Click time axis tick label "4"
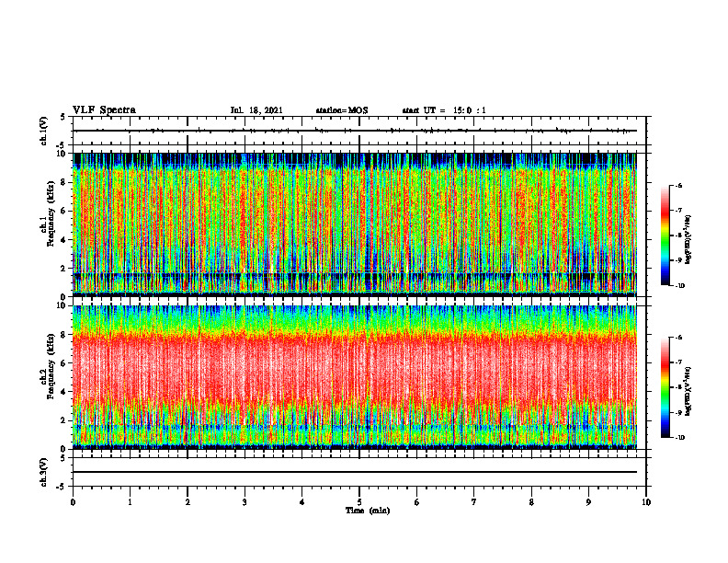The image size is (728, 563). 302,502
